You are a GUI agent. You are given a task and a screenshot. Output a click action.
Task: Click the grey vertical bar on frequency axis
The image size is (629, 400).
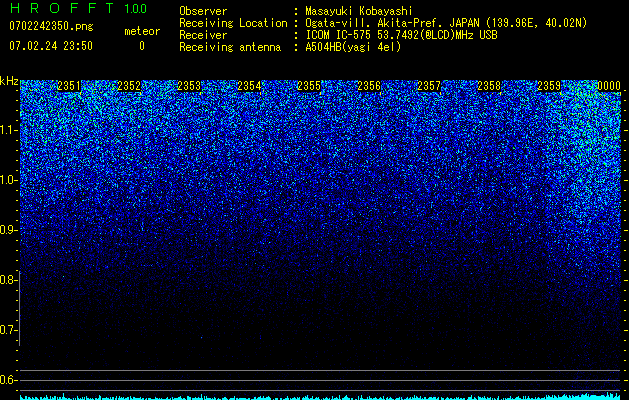pyautogui.click(x=20, y=308)
